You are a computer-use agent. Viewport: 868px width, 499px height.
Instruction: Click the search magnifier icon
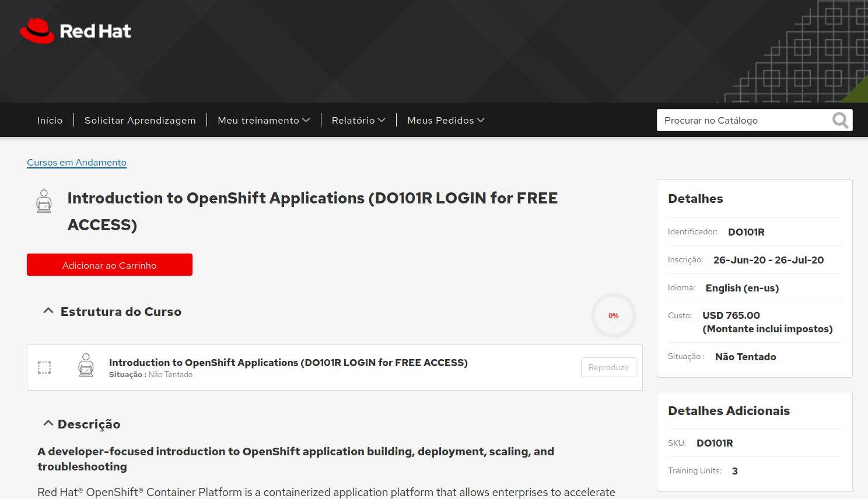click(x=840, y=120)
